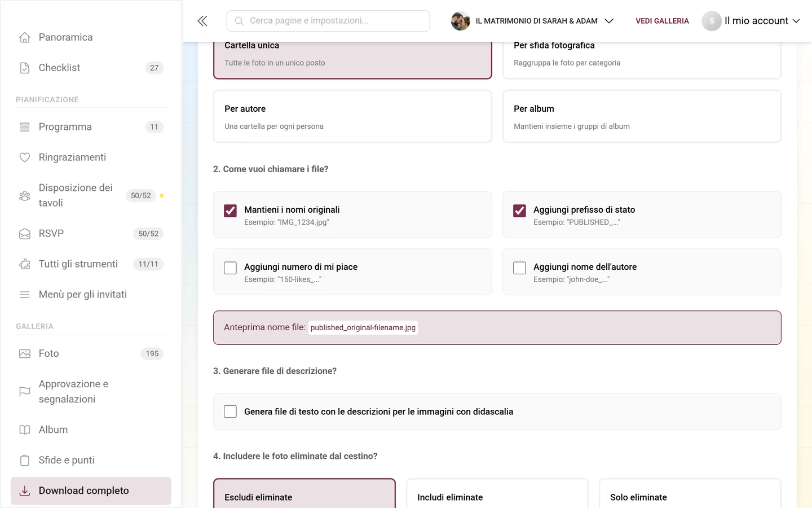812x508 pixels.
Task: Click the Menù per gli invitati icon
Action: pos(25,295)
